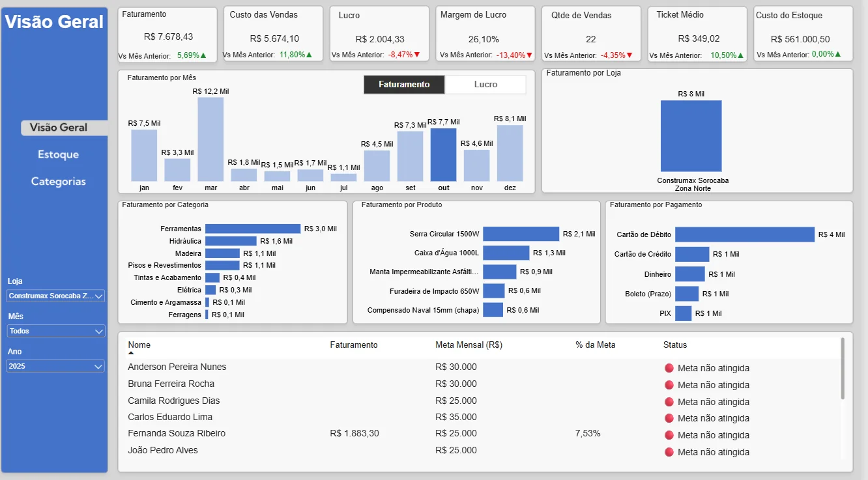
Task: Open the Ano dropdown showing 2025
Action: coord(55,367)
